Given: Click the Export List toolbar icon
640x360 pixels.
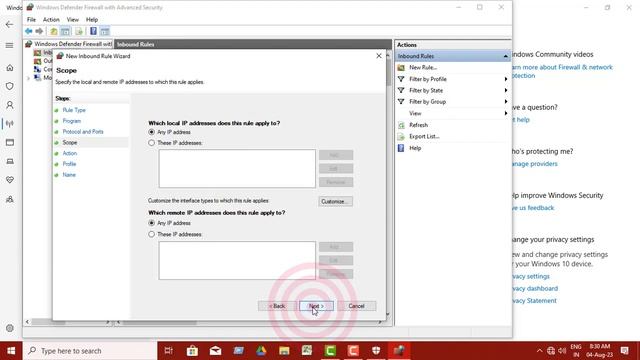Looking at the screenshot, I should coord(79,31).
